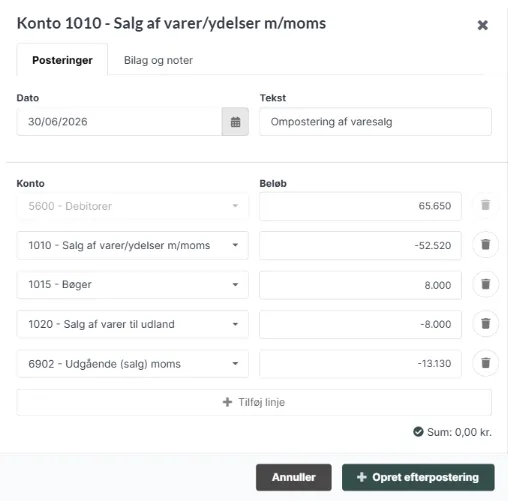The width and height of the screenshot is (508, 501).
Task: Open the calendar date picker icon
Action: [x=235, y=122]
